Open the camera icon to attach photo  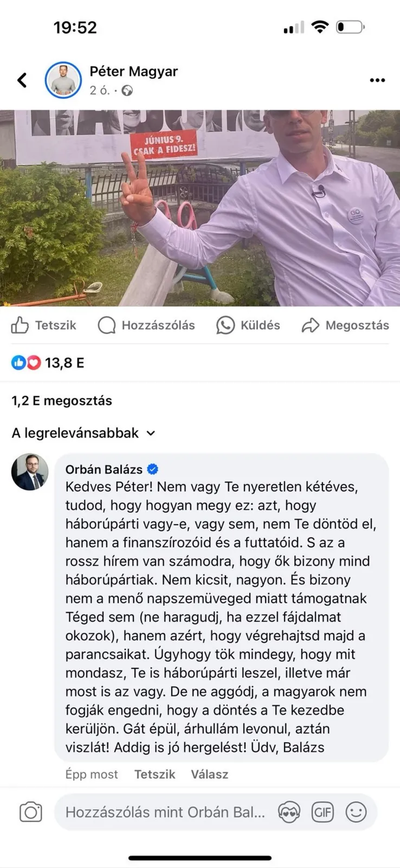31,812
